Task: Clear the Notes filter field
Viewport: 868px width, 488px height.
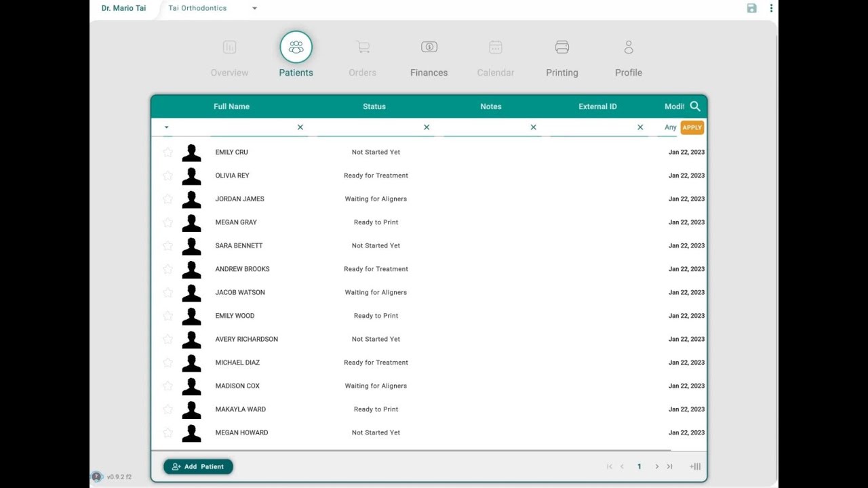Action: (x=534, y=127)
